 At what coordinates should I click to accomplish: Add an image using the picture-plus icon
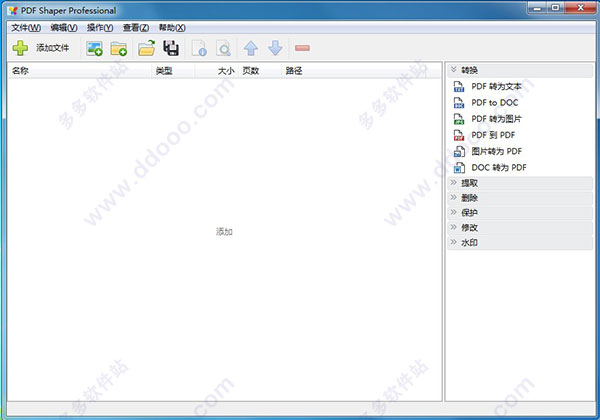coord(95,49)
